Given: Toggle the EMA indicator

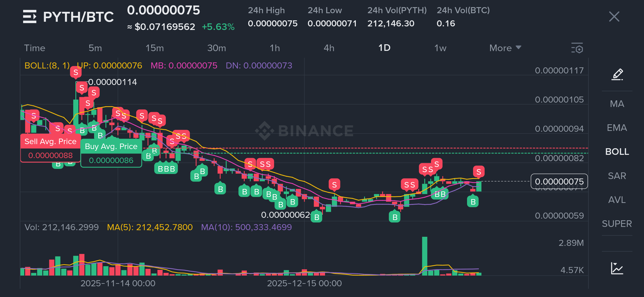Looking at the screenshot, I should point(617,128).
